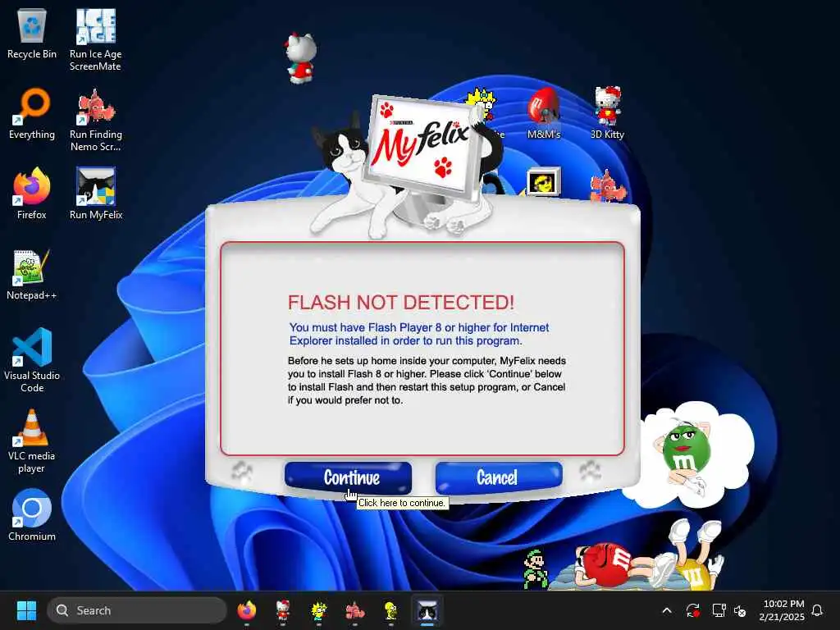This screenshot has height=630, width=840.
Task: Click the taskbar Search box
Action: 137,610
